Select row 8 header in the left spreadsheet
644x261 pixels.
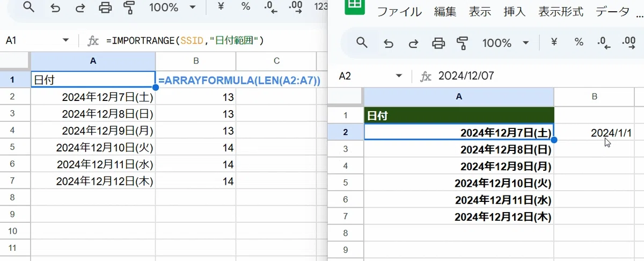16,198
